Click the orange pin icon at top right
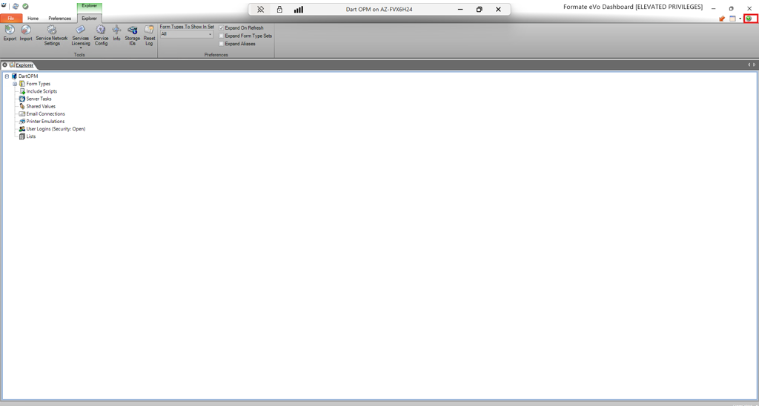Screen dimensions: 759x406 tap(722, 18)
